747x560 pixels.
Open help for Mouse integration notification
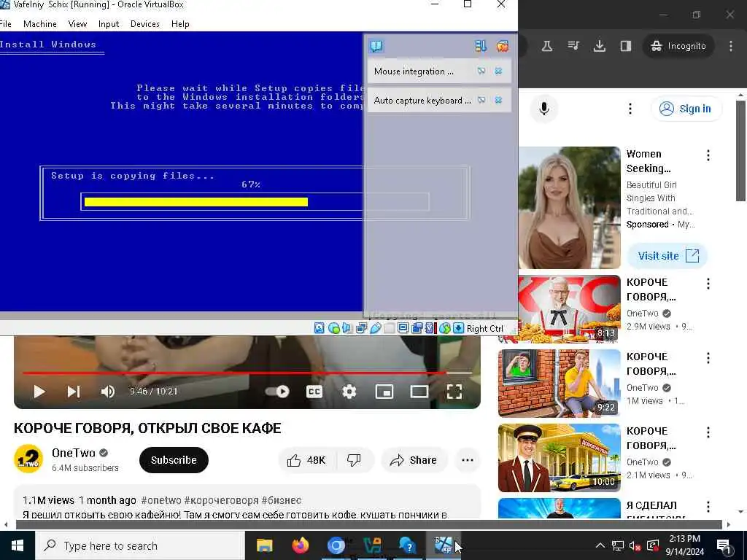coord(481,71)
